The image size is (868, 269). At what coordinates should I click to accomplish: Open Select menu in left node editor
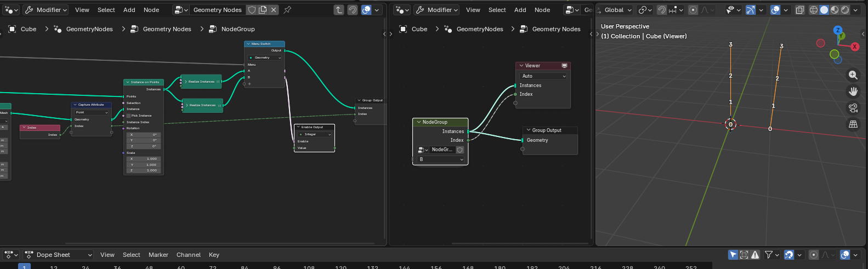click(x=106, y=10)
